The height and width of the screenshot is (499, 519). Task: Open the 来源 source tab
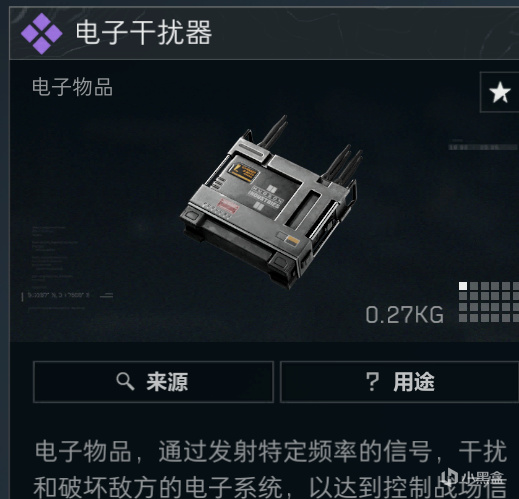154,382
